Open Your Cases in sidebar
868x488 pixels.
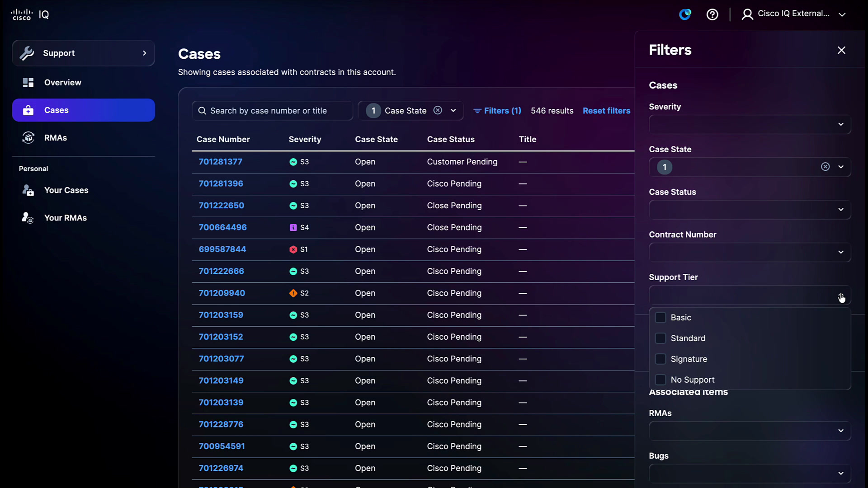[x=83, y=190]
